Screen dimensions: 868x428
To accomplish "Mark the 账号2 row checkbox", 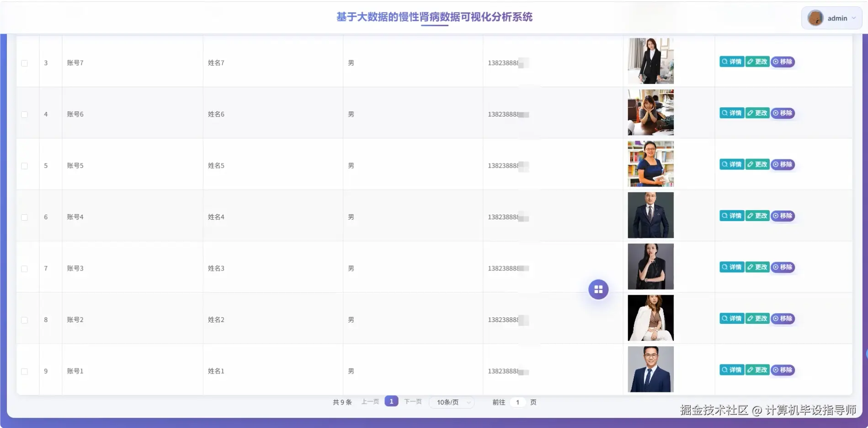I will tap(24, 320).
